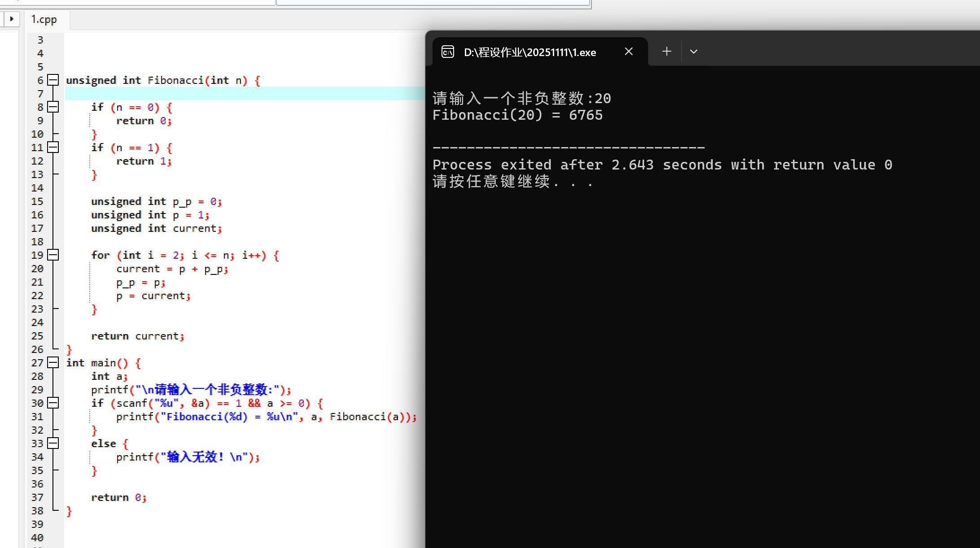The image size is (980, 548).
Task: Collapse the fold marker at line 8
Action: point(53,107)
